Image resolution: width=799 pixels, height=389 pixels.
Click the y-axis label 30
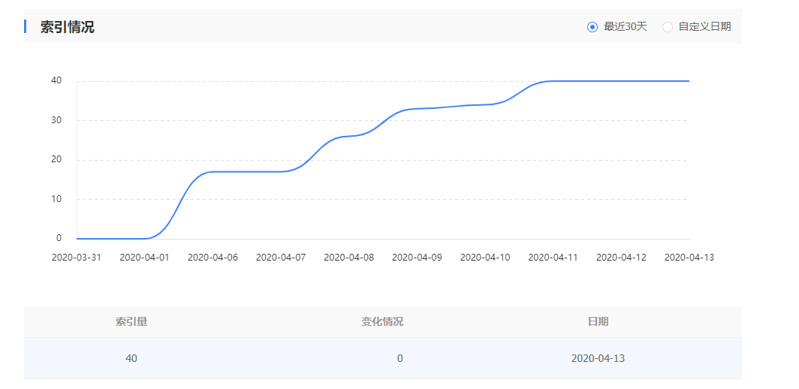[56, 120]
